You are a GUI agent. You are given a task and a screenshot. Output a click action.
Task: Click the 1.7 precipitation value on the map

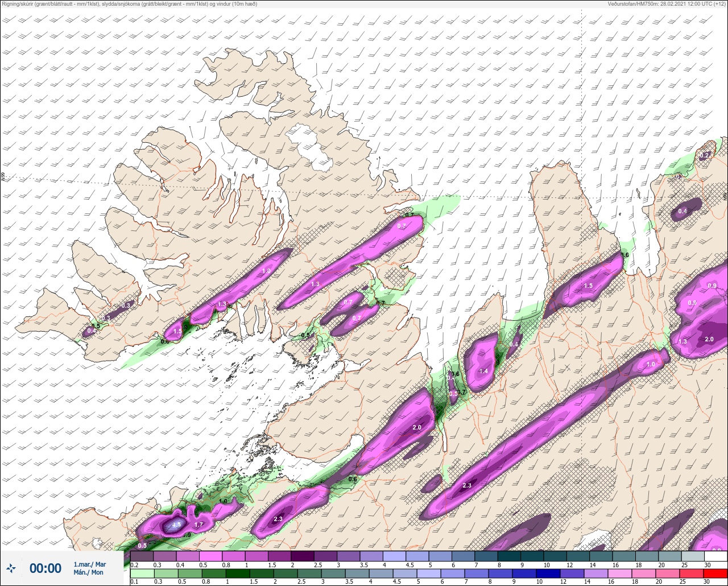(x=199, y=524)
